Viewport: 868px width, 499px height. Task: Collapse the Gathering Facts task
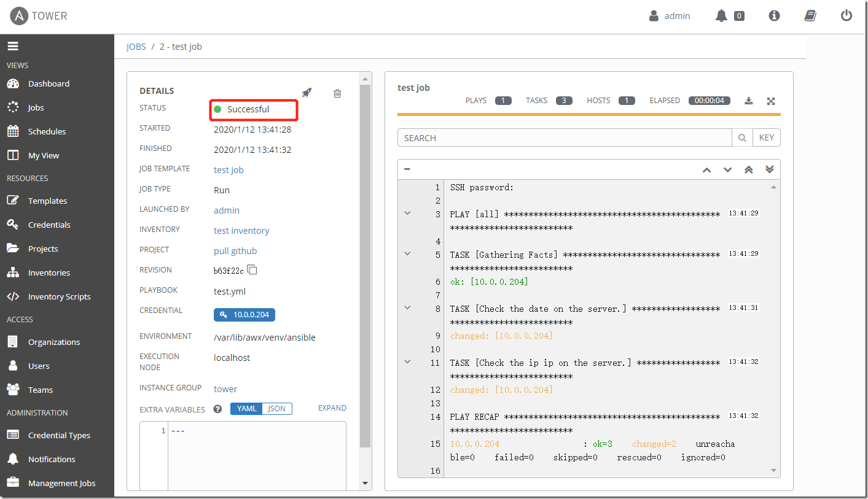point(407,253)
